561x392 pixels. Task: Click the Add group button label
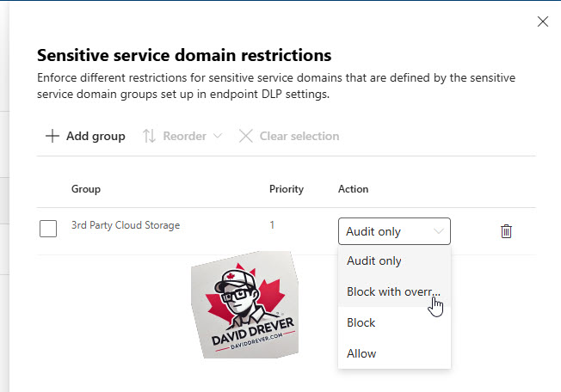(96, 136)
